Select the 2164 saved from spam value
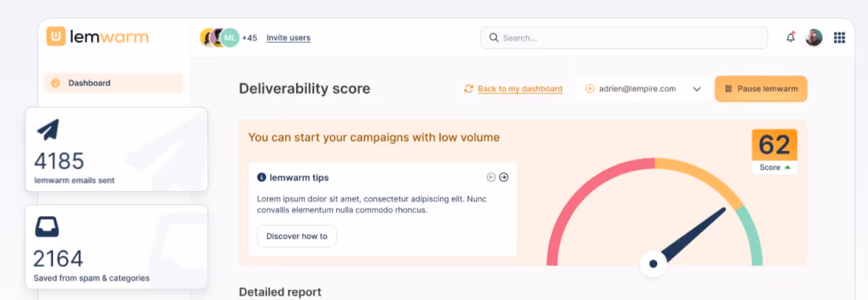 coord(58,259)
